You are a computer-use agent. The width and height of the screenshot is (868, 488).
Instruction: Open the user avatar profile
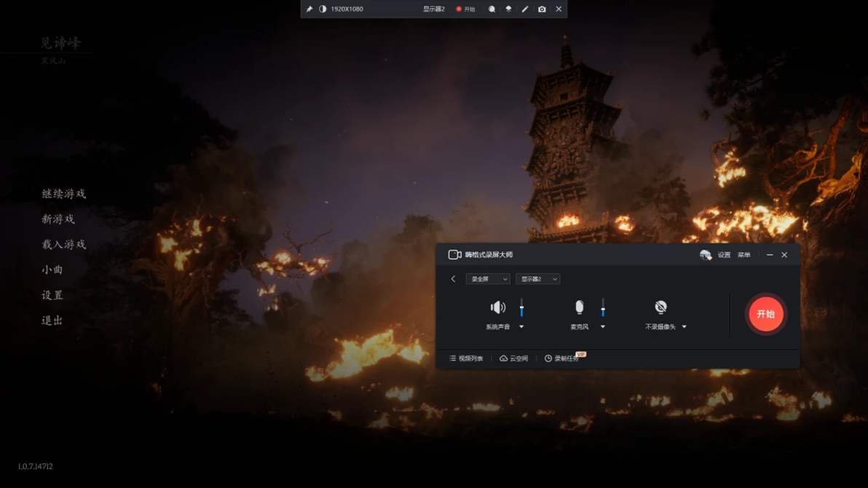[705, 254]
